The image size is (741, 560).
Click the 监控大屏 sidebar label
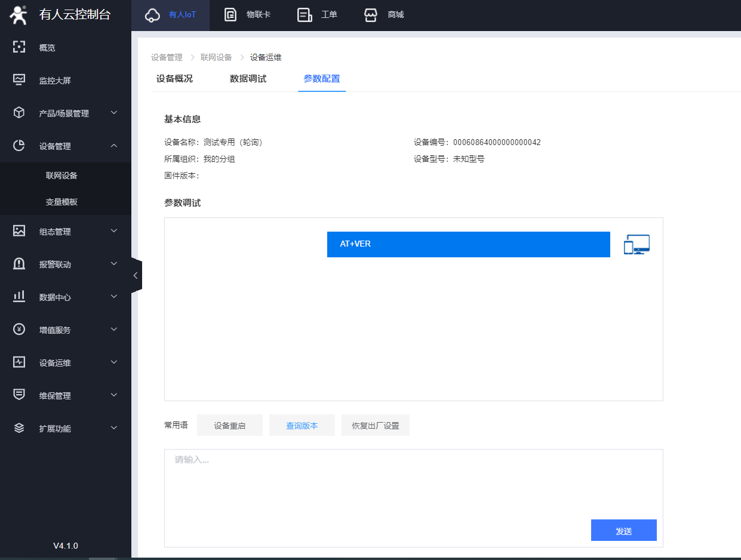point(55,81)
